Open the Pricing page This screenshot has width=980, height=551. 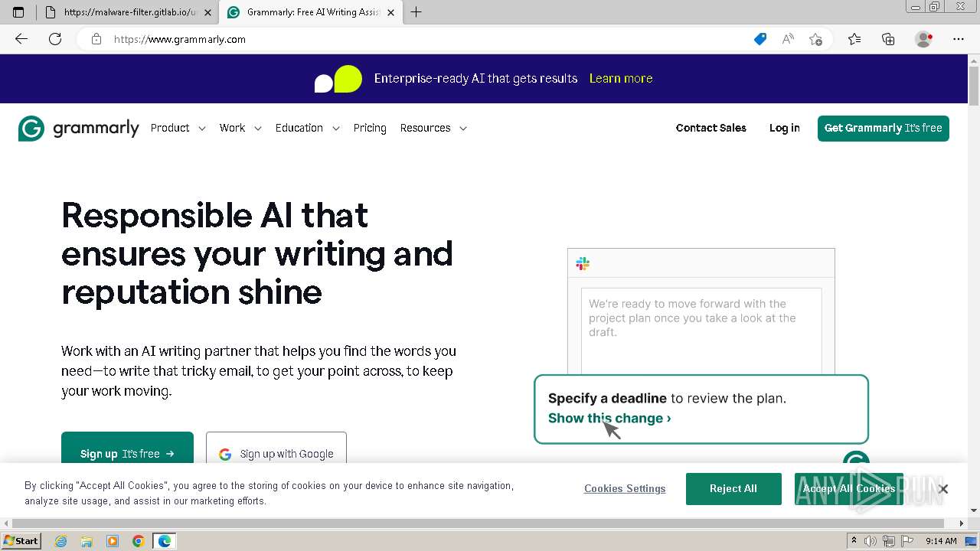pyautogui.click(x=370, y=129)
